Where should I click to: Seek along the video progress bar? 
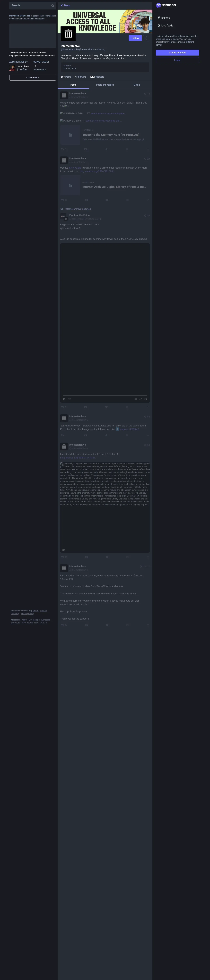[105, 395]
